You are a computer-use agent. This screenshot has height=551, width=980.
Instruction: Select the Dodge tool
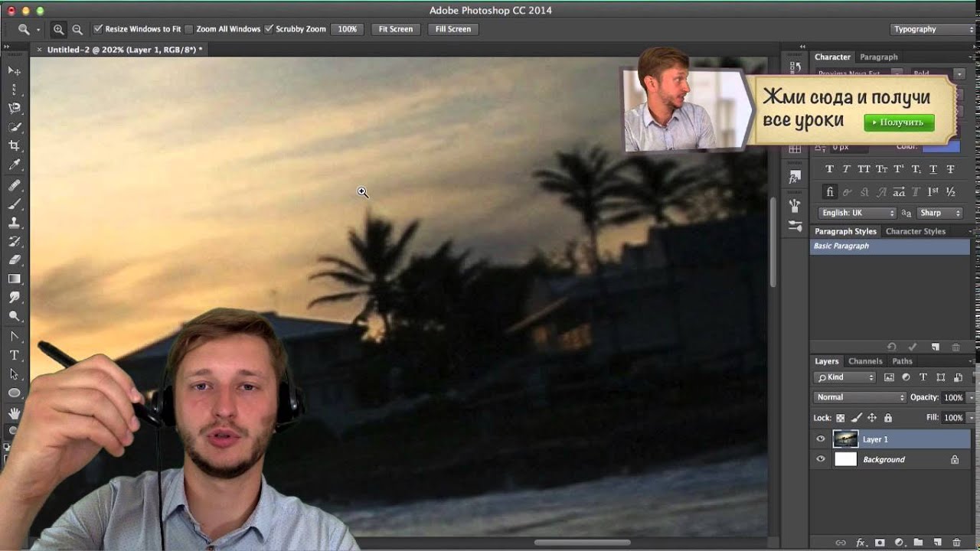click(x=14, y=316)
